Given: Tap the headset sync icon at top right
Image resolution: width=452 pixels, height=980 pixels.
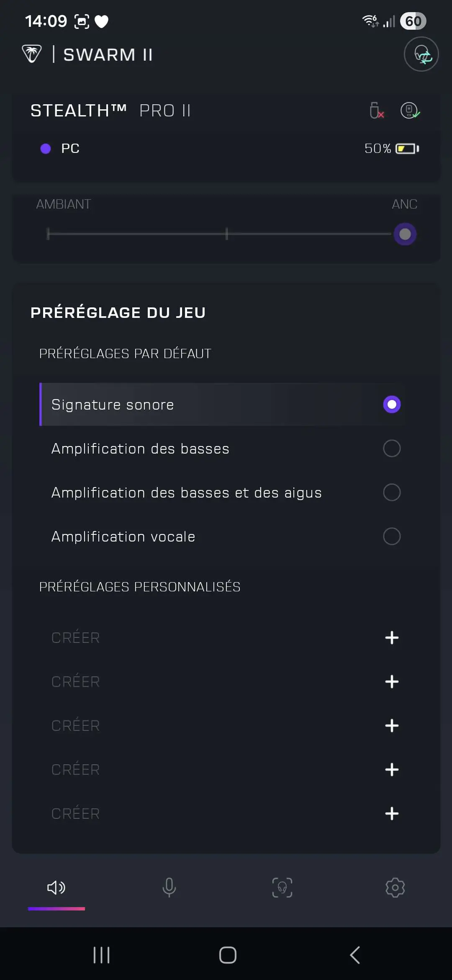Looking at the screenshot, I should 421,54.
